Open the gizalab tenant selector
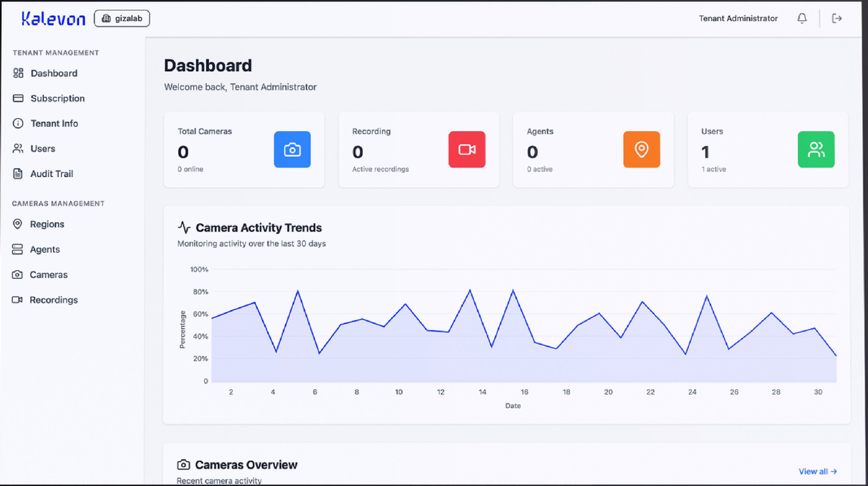Viewport: 868px width, 486px height. pos(122,18)
